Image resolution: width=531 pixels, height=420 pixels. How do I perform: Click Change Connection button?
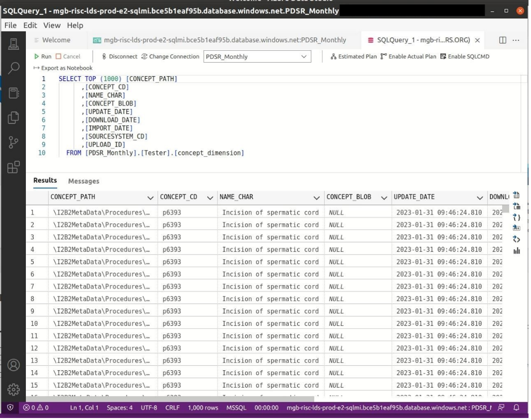pos(170,57)
